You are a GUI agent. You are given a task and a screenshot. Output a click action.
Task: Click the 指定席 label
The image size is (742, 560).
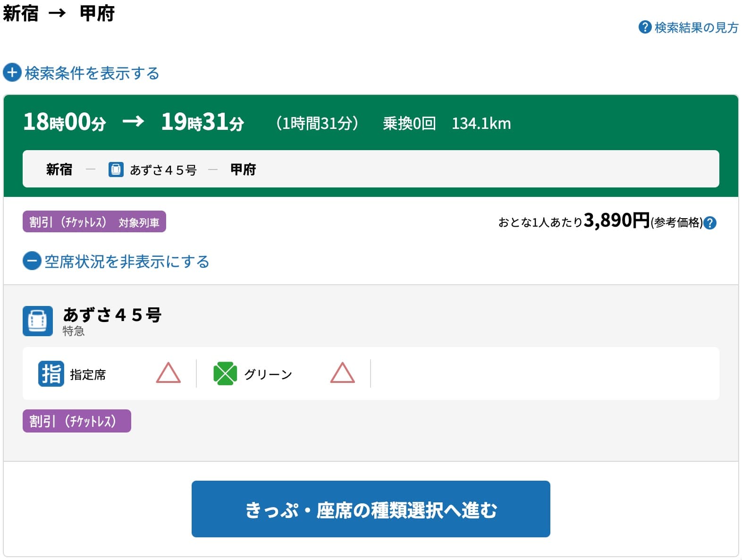[88, 374]
